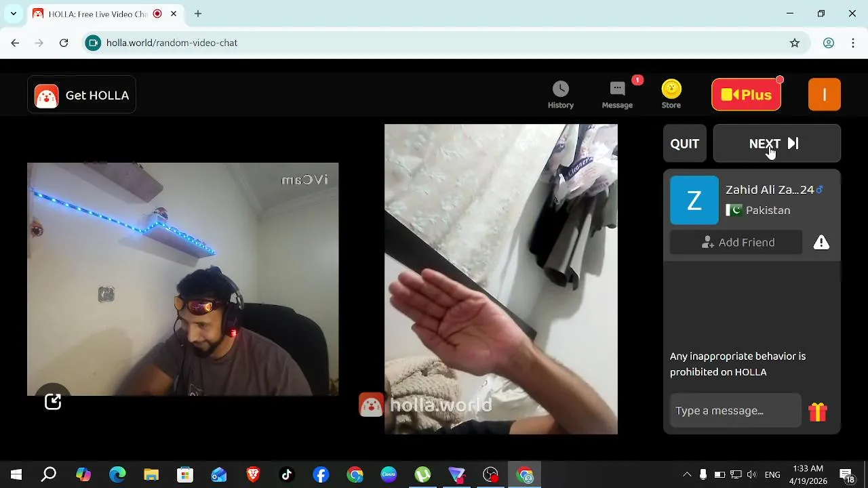868x488 pixels.
Task: Click the Zahid Ali username text
Action: tap(770, 190)
